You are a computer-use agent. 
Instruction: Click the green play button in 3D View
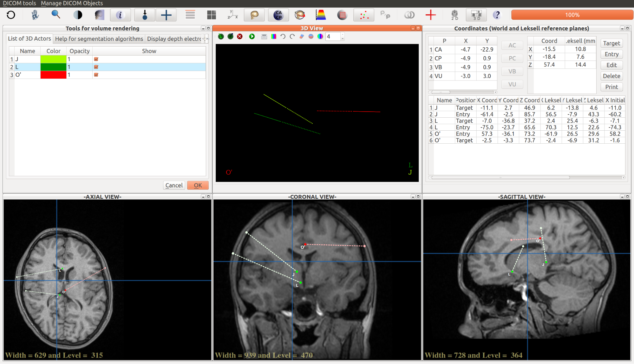[x=252, y=36]
